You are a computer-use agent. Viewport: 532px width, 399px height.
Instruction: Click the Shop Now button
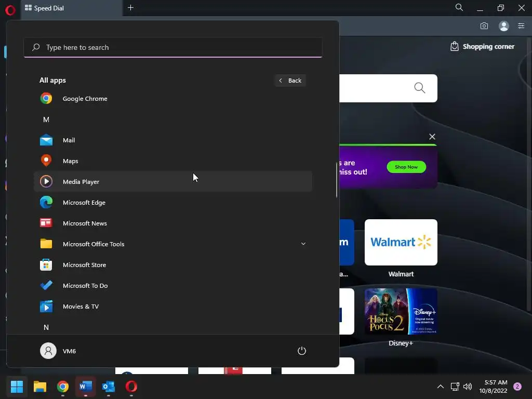tap(406, 167)
